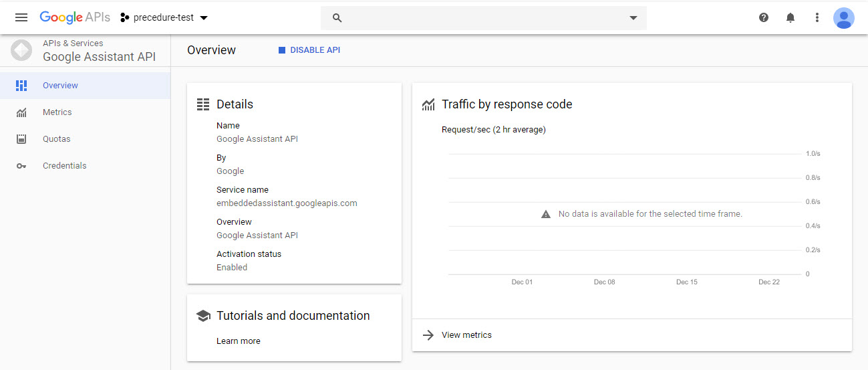Click the Metrics chart icon in sidebar
Image resolution: width=868 pixels, height=370 pixels.
21,112
